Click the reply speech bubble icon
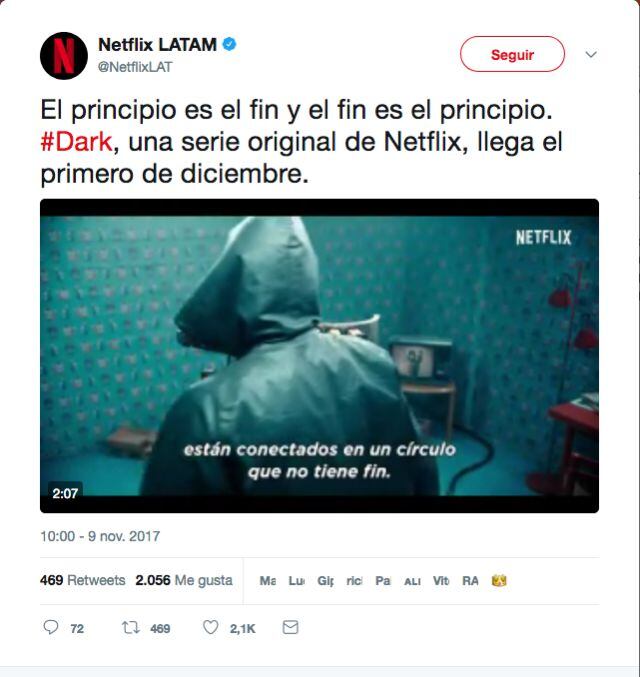 (x=51, y=627)
